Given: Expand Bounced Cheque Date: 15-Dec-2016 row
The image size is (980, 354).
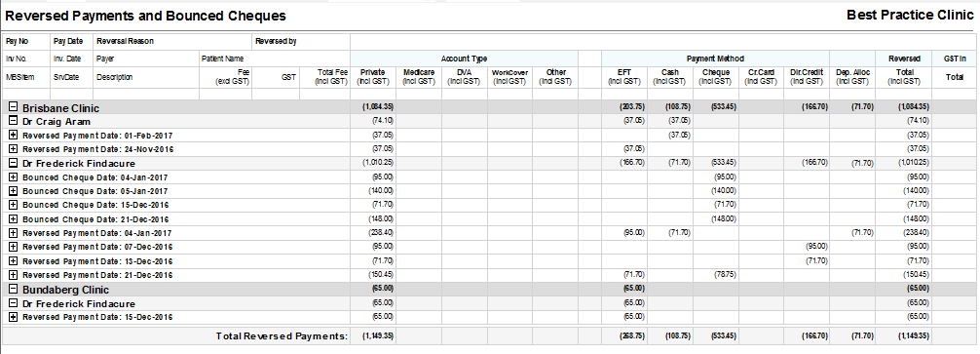Looking at the screenshot, I should [x=13, y=205].
